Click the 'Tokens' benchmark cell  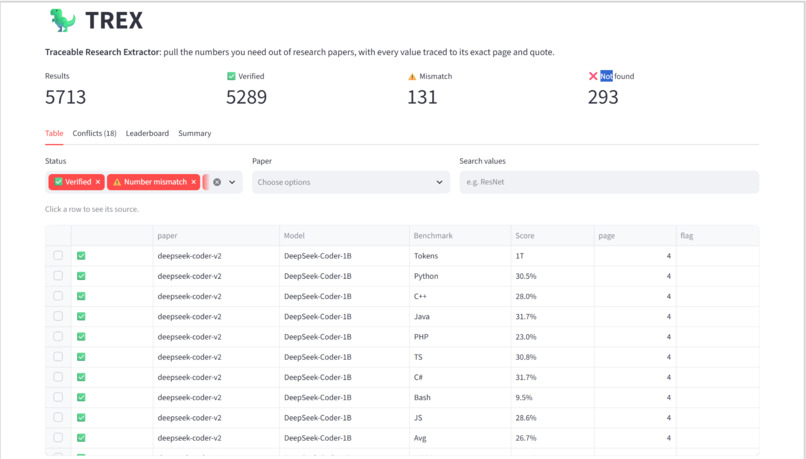pos(461,255)
